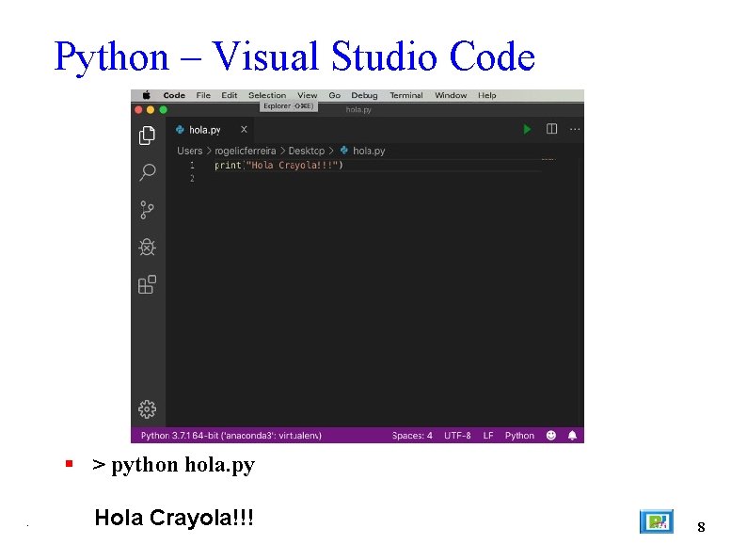Click the smiley feedback icon in status bar
This screenshot has width=747, height=560.
coord(550,435)
